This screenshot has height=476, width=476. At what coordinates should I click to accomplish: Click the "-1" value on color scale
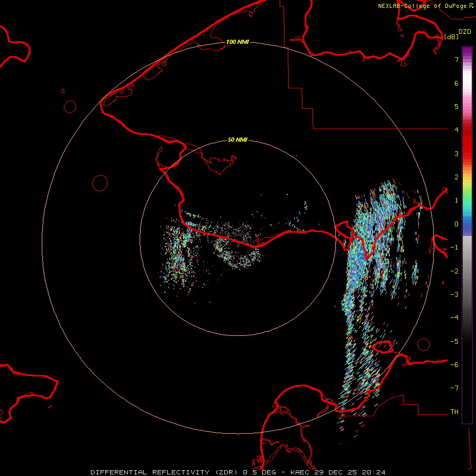454,248
